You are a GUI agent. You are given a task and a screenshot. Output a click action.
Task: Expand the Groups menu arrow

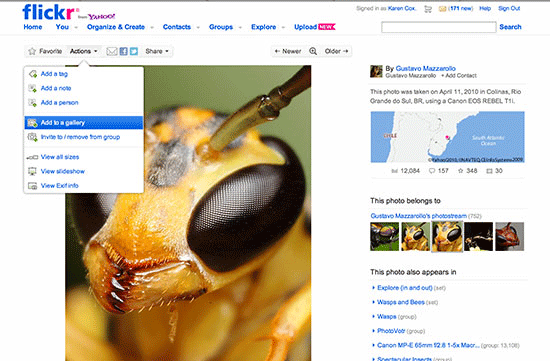coord(240,27)
